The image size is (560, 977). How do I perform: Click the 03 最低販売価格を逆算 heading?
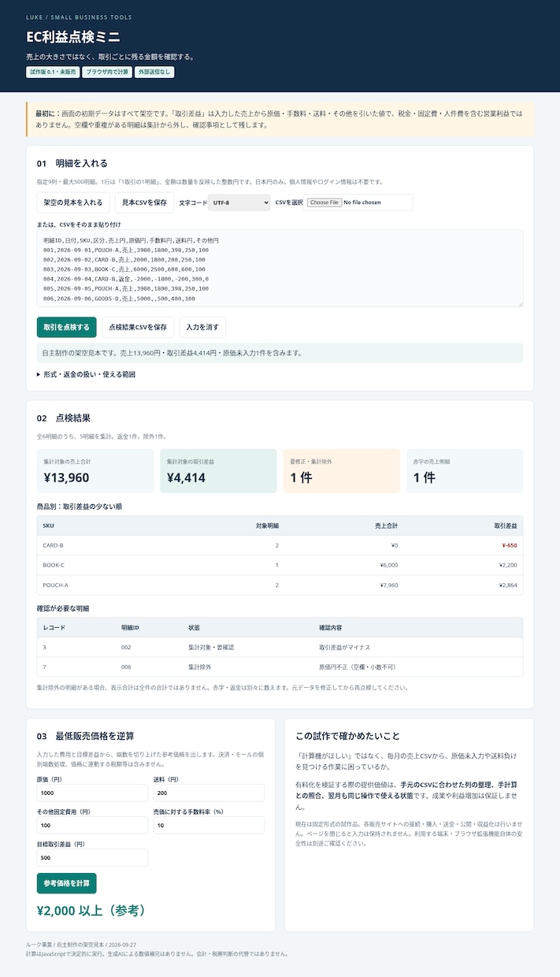(85, 736)
